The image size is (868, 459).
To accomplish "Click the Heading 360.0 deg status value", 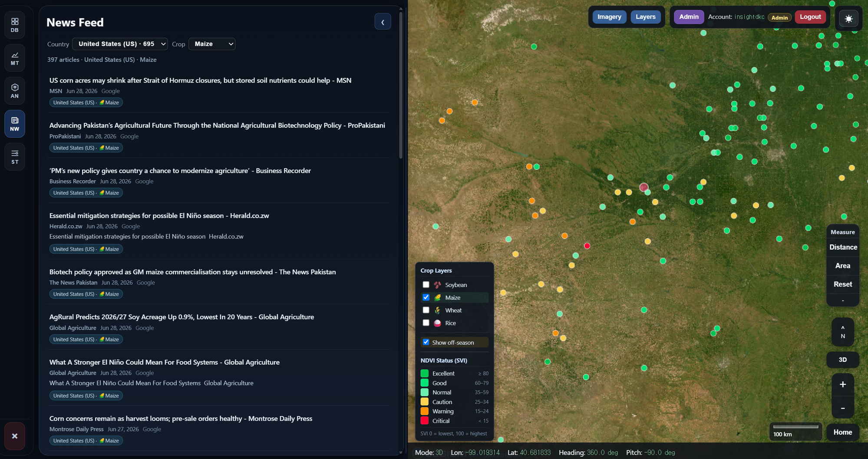I will (602, 452).
